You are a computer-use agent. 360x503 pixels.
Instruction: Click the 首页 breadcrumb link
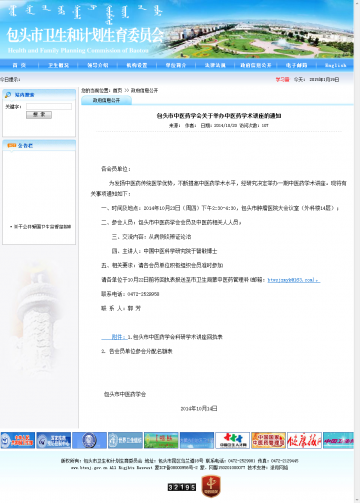tap(117, 90)
